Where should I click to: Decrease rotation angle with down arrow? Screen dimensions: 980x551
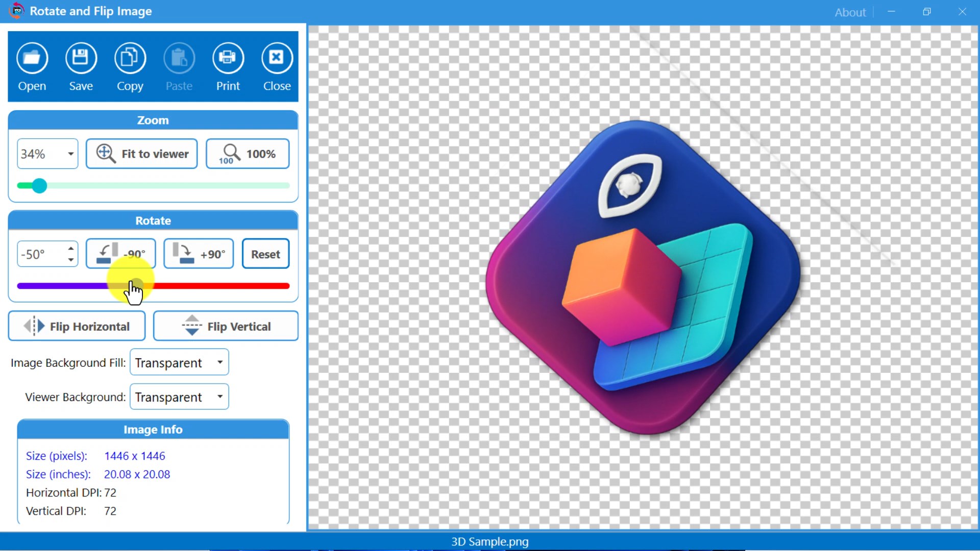[71, 260]
